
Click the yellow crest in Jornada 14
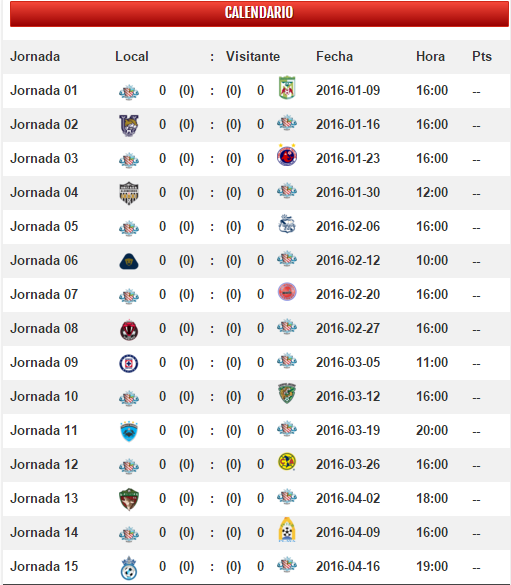coord(287,529)
